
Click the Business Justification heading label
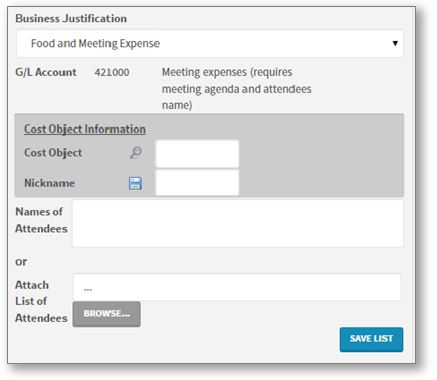(71, 18)
